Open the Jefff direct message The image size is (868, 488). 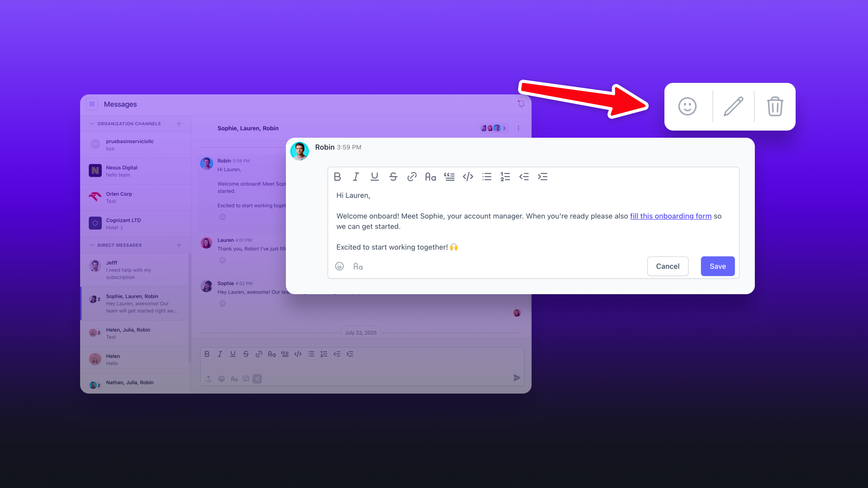point(135,270)
